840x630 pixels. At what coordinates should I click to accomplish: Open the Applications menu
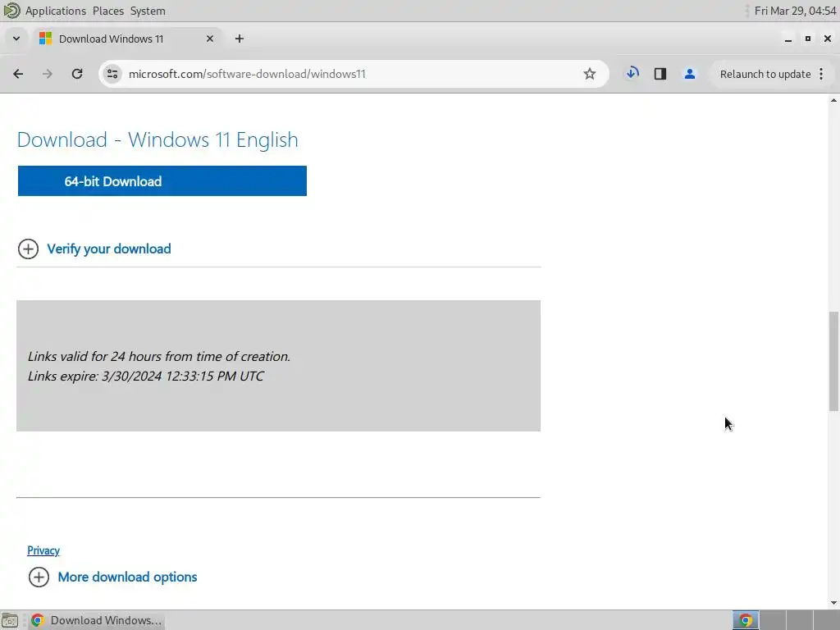pyautogui.click(x=55, y=11)
